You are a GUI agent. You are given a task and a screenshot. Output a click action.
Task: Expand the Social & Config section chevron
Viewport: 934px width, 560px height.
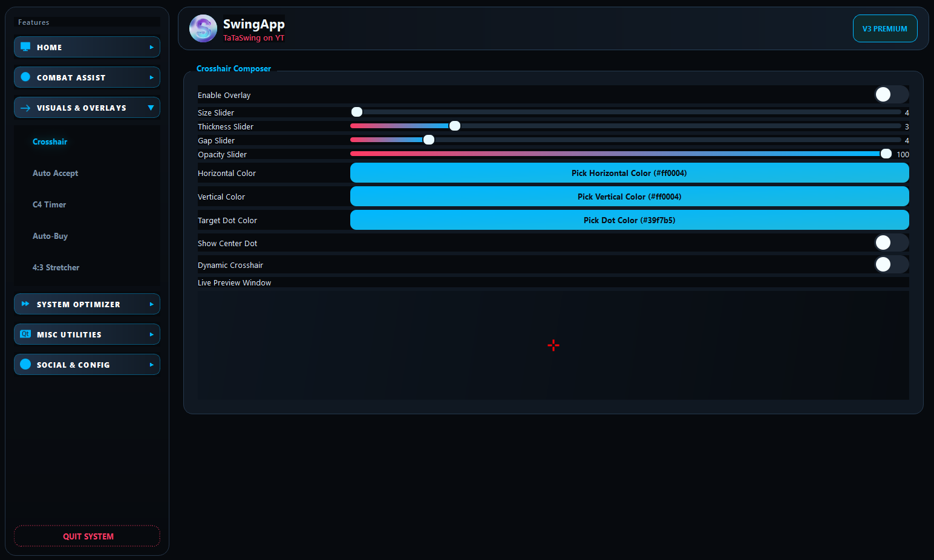pyautogui.click(x=151, y=365)
